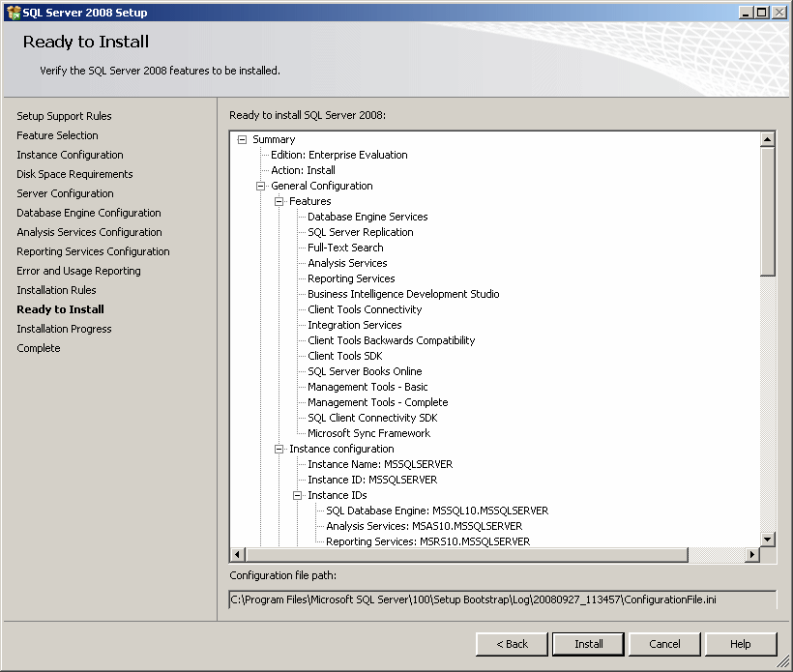The width and height of the screenshot is (793, 672).
Task: Collapse the Instance IDs node
Action: (298, 495)
